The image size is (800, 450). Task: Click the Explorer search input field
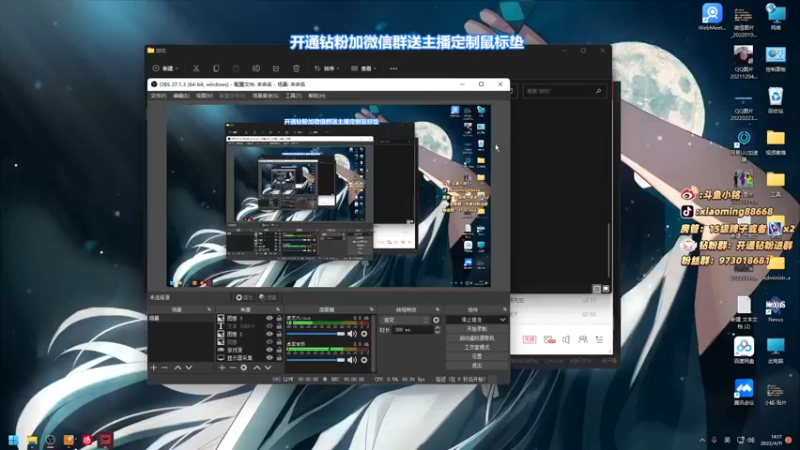[563, 91]
